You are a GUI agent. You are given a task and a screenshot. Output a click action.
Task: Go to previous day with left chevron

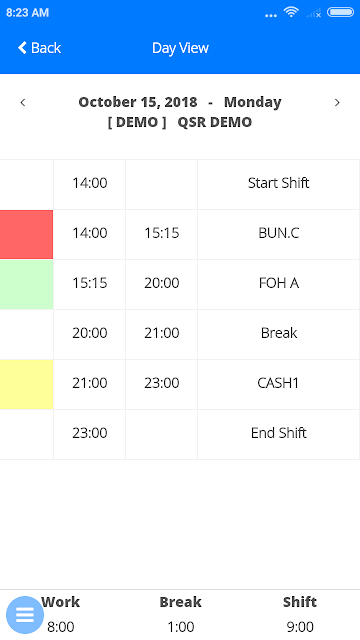[23, 102]
